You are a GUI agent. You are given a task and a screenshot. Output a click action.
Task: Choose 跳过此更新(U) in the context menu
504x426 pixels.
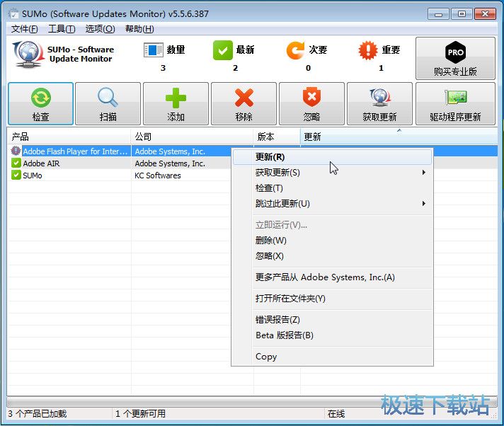point(332,203)
